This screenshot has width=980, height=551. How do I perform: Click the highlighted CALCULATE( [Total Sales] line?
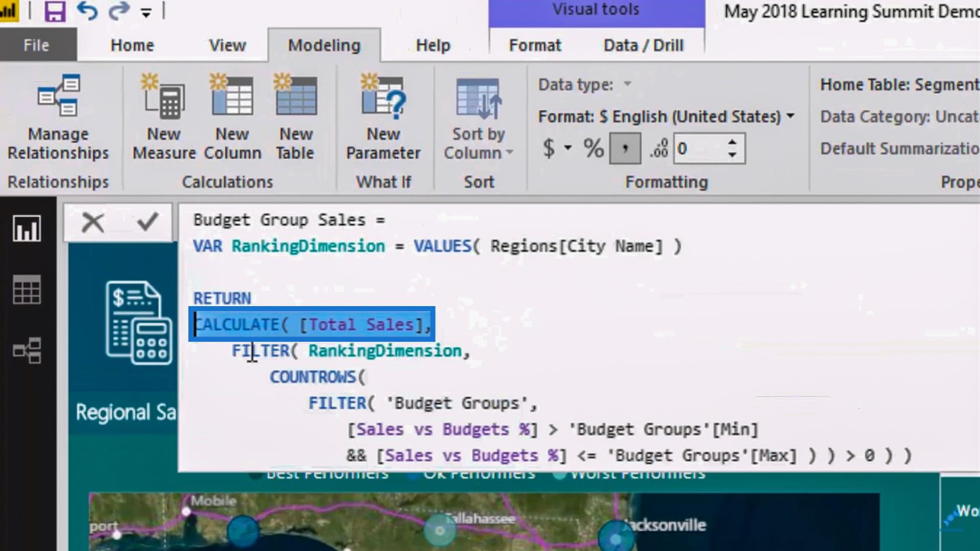(x=312, y=324)
